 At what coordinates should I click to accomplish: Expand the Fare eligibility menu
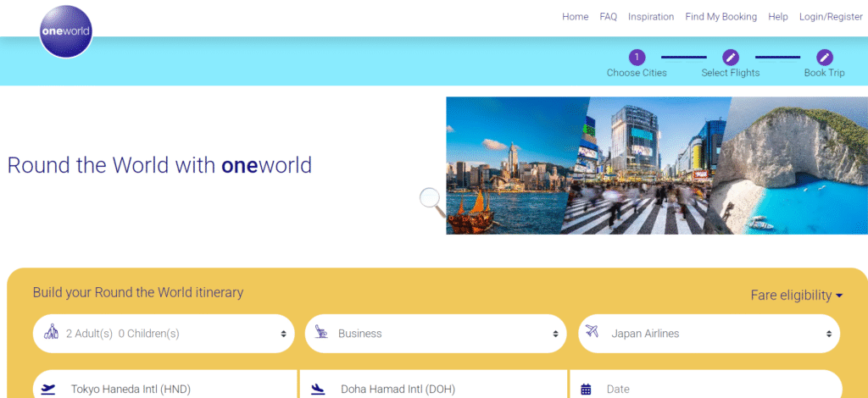click(x=797, y=296)
